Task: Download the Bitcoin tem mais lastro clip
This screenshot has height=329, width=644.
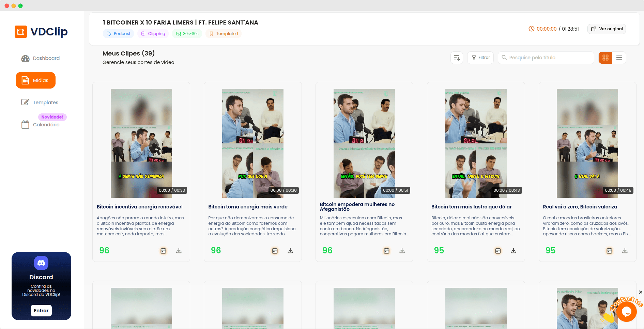Action: click(x=513, y=251)
